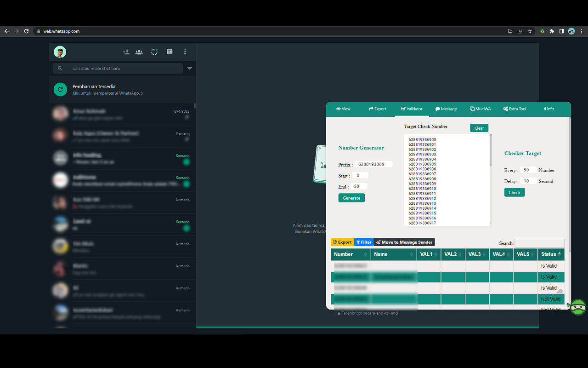Viewport: 588px width, 368px height.
Task: Open the browser extensions puzzle icon
Action: tap(551, 31)
